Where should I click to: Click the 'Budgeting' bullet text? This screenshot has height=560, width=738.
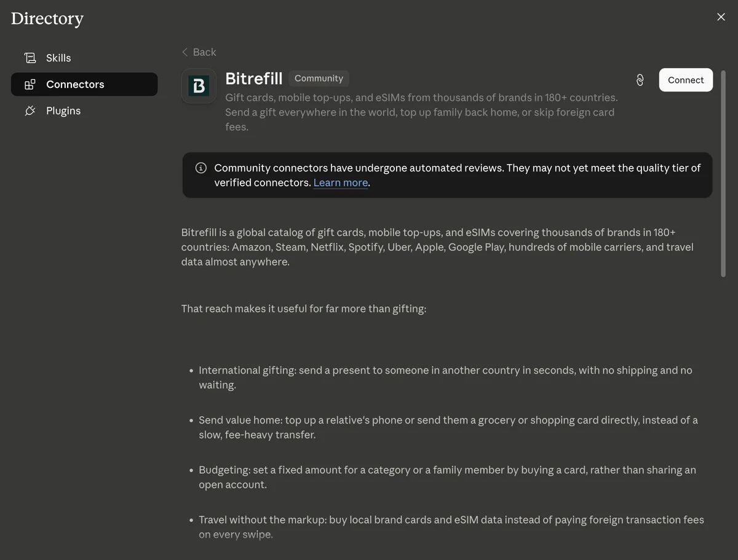[447, 477]
